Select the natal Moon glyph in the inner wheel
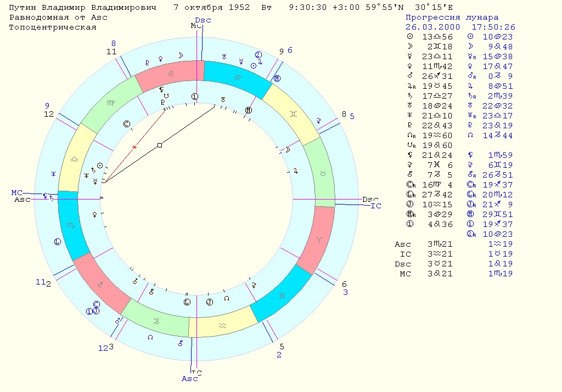562x392 pixels. [288, 150]
